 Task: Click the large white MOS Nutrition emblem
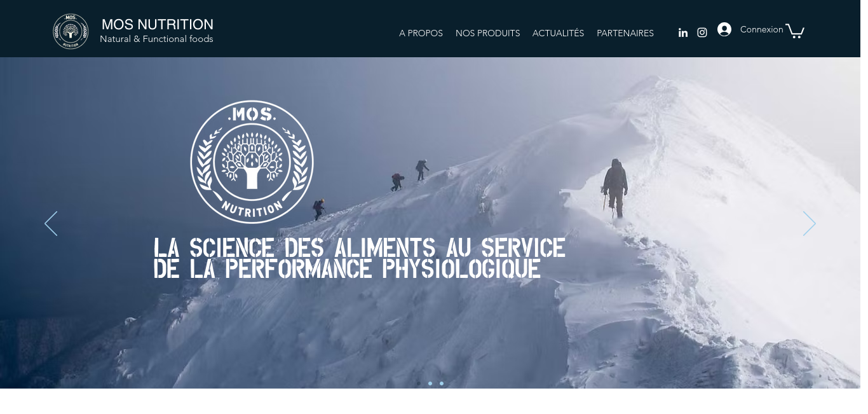[x=252, y=162]
